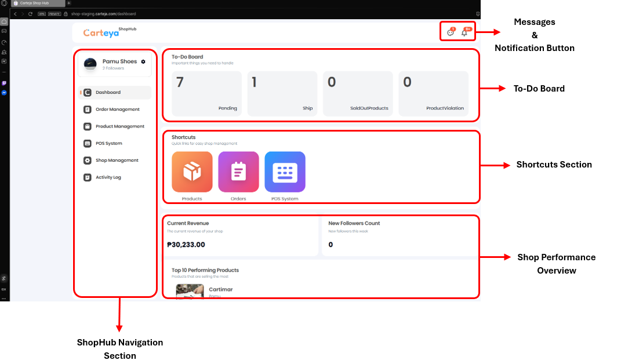Open Order Management in the sidebar
621x364 pixels.
click(117, 110)
